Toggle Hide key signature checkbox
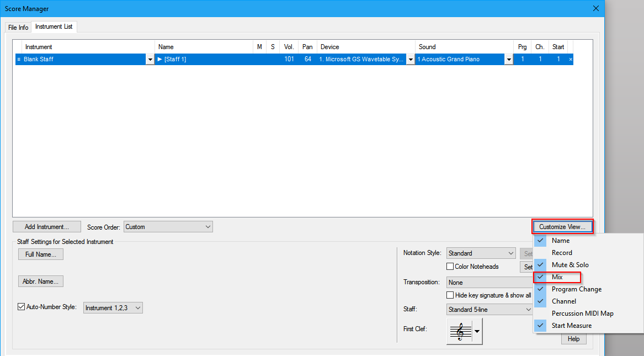 pos(450,295)
